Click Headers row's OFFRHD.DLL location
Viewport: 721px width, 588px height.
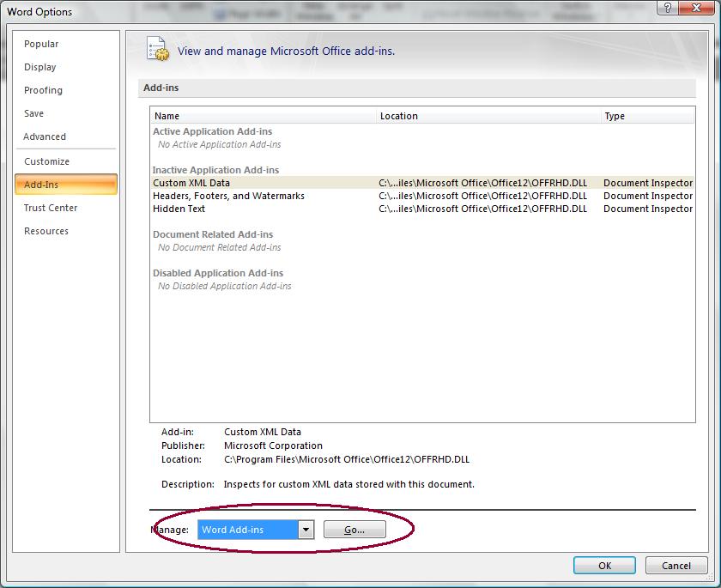click(482, 196)
